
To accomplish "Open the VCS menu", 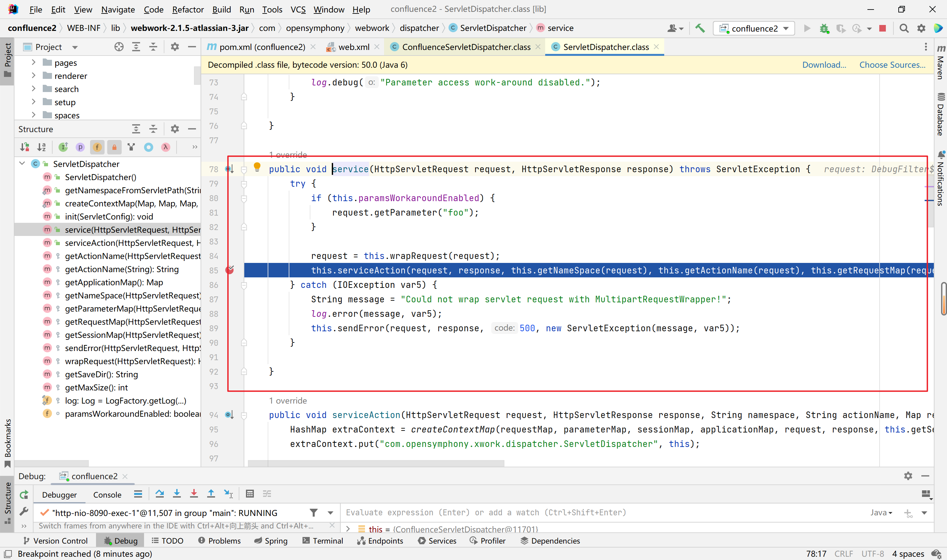I will 298,10.
